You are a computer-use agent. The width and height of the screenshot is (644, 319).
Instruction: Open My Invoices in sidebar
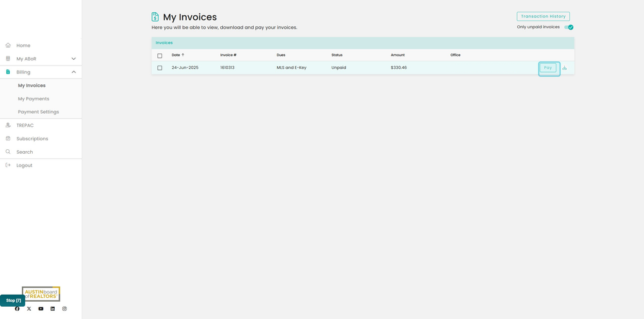[32, 86]
